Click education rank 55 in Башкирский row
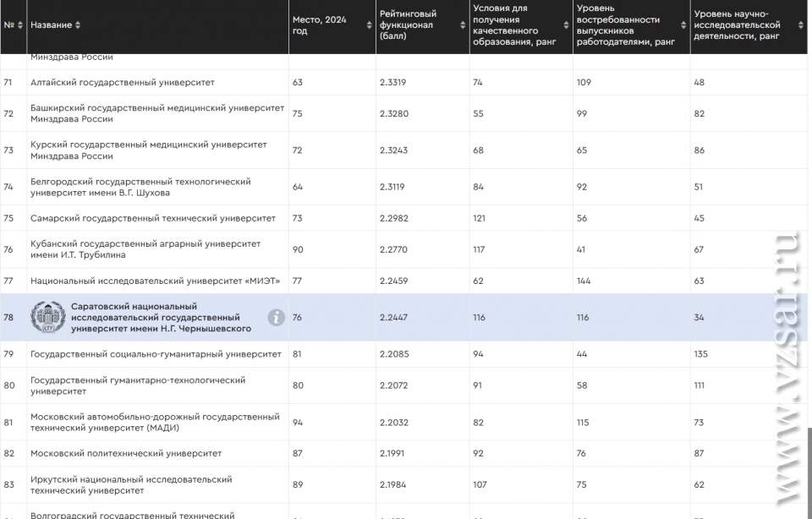Image resolution: width=812 pixels, height=519 pixels. pyautogui.click(x=477, y=113)
